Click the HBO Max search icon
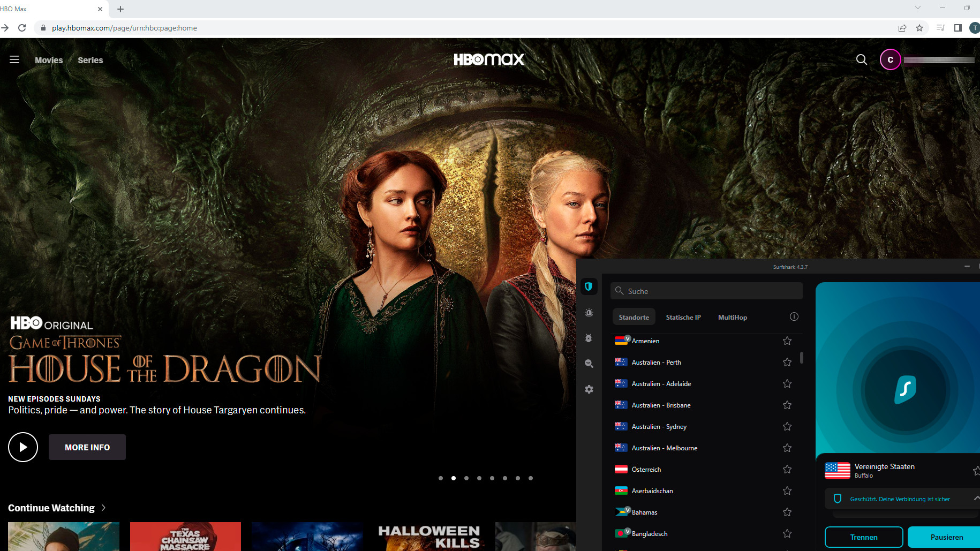The image size is (980, 551). [861, 60]
